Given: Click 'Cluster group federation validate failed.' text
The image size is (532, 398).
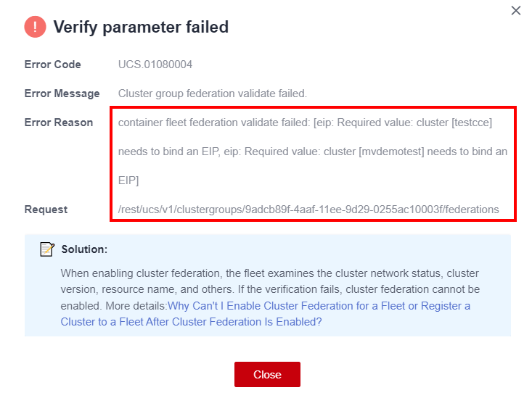Looking at the screenshot, I should [x=213, y=94].
